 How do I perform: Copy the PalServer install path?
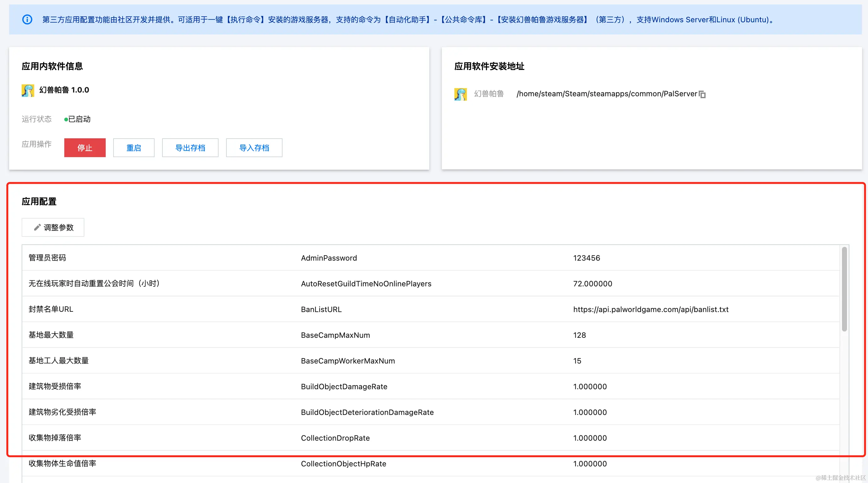coord(702,94)
